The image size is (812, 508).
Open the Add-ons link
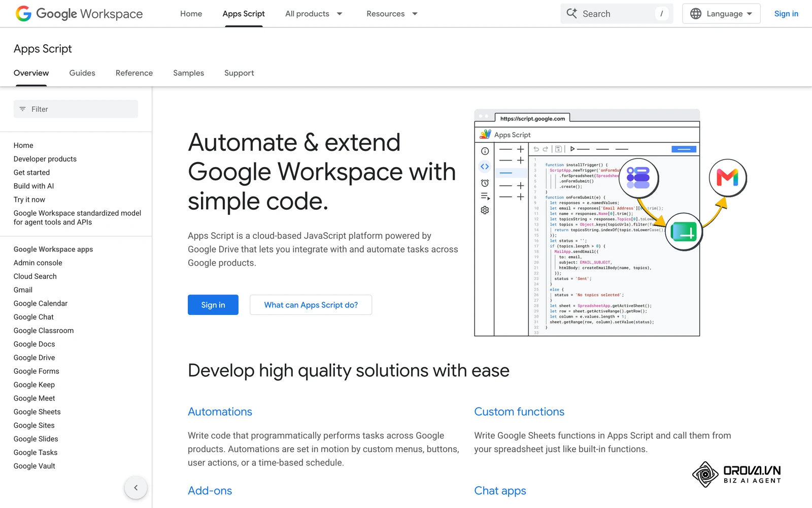[210, 491]
